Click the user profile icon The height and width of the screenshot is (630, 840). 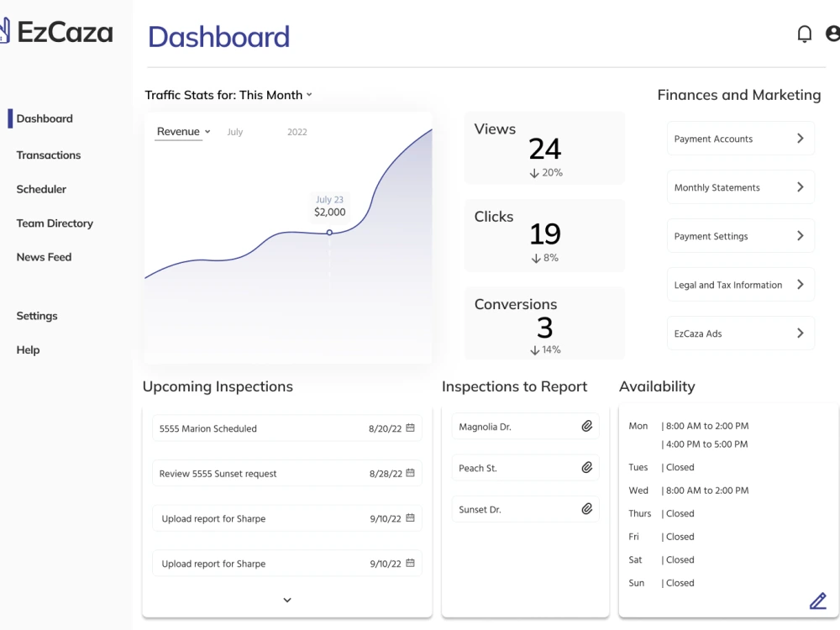coord(833,34)
